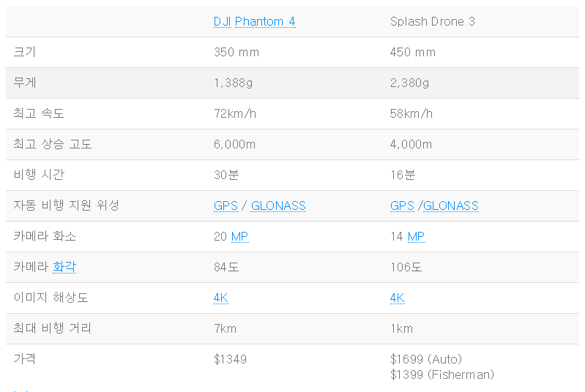Image resolution: width=585 pixels, height=392 pixels.
Task: Select the 84도 camera angle value
Action: (226, 267)
